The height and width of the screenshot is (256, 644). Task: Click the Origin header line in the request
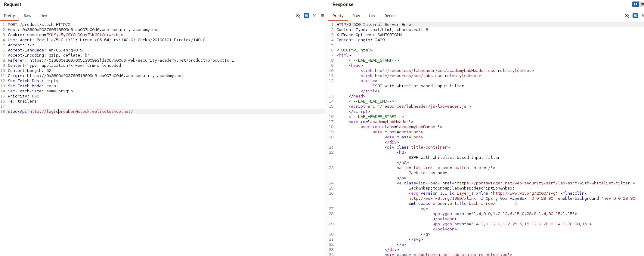pyautogui.click(x=96, y=76)
